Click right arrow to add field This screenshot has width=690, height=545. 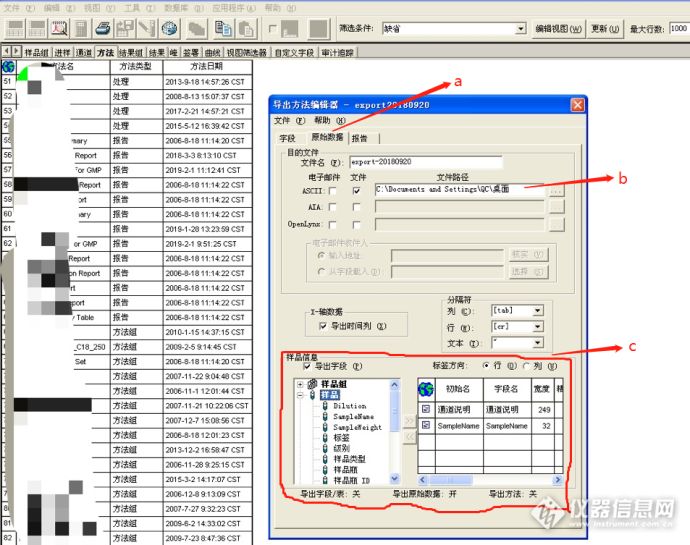(409, 420)
